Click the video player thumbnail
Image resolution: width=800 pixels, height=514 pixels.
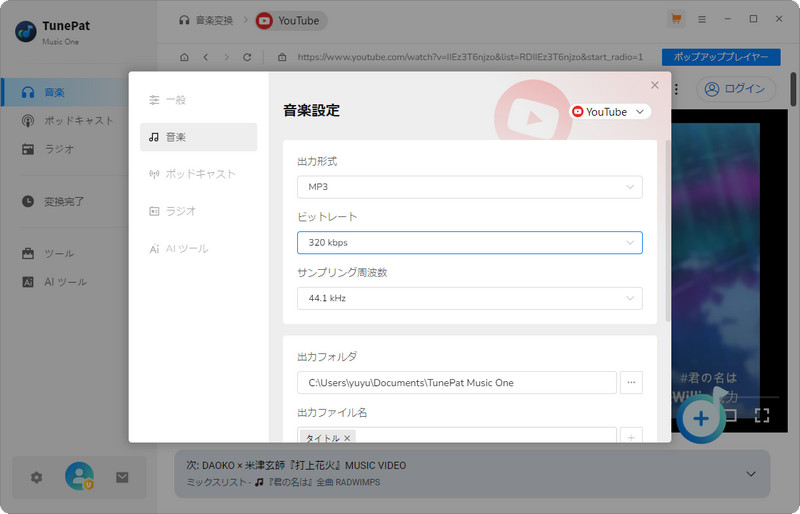tap(730, 271)
